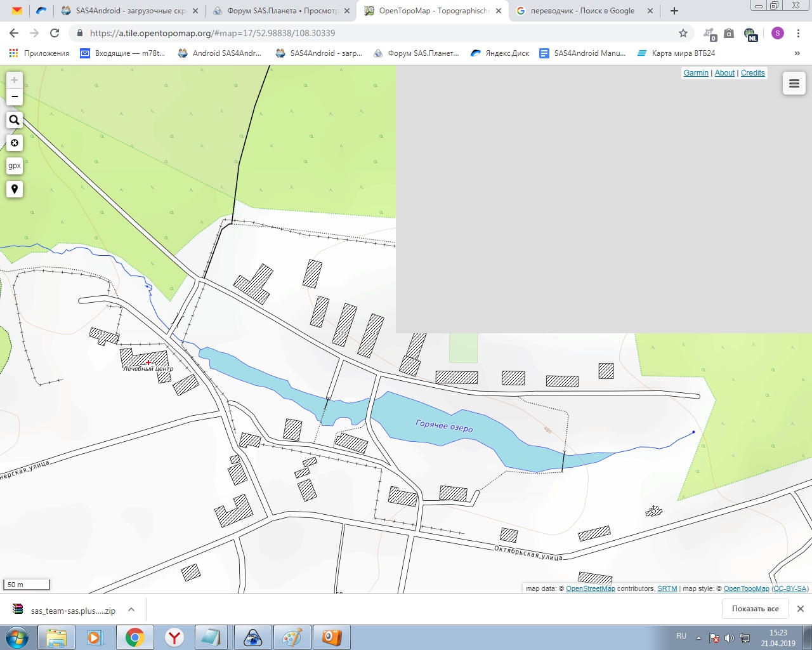Click the locate position button
The image size is (812, 650).
point(15,143)
